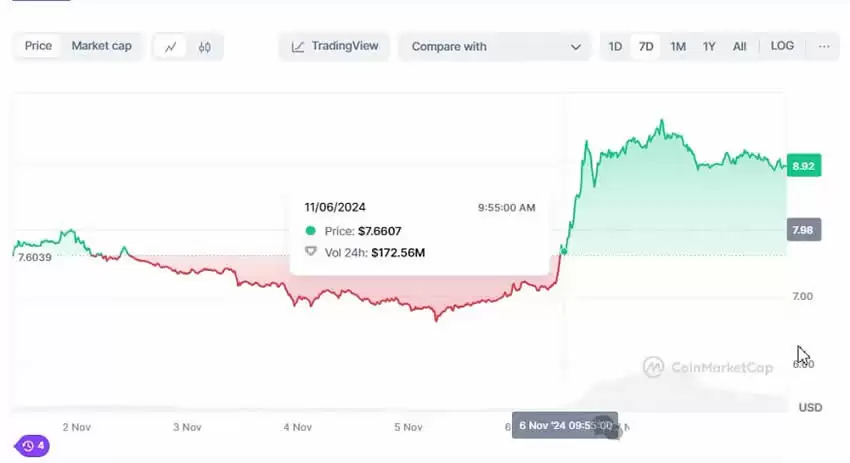The image size is (850, 463).
Task: Click the 2 Nov date axis label
Action: 76,427
